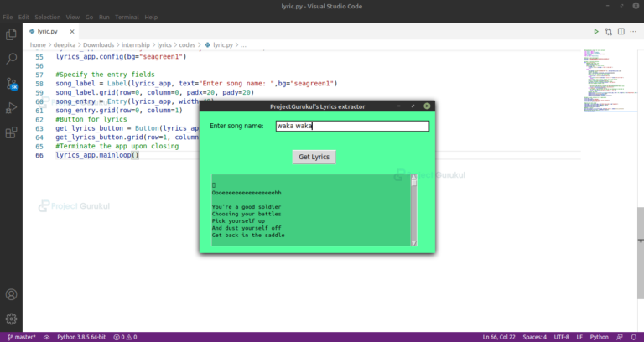The height and width of the screenshot is (342, 644).
Task: Click the eye icon in status bar
Action: click(46, 337)
